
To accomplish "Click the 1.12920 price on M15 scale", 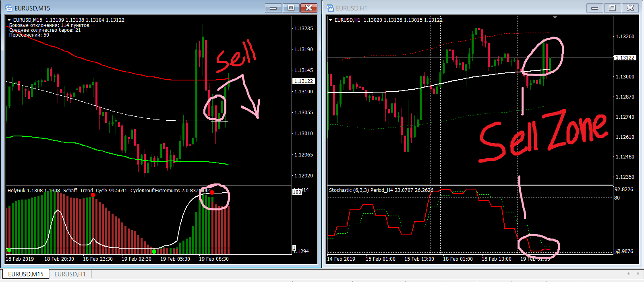I will pyautogui.click(x=304, y=176).
